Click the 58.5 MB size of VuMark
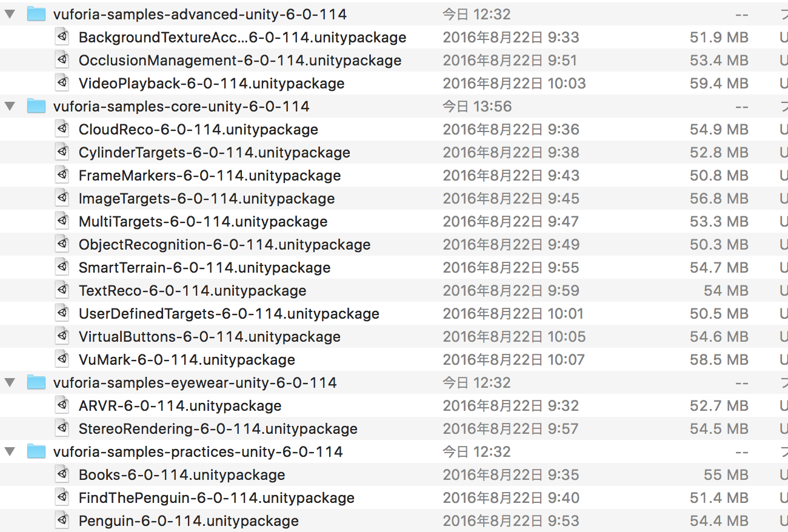 (719, 360)
